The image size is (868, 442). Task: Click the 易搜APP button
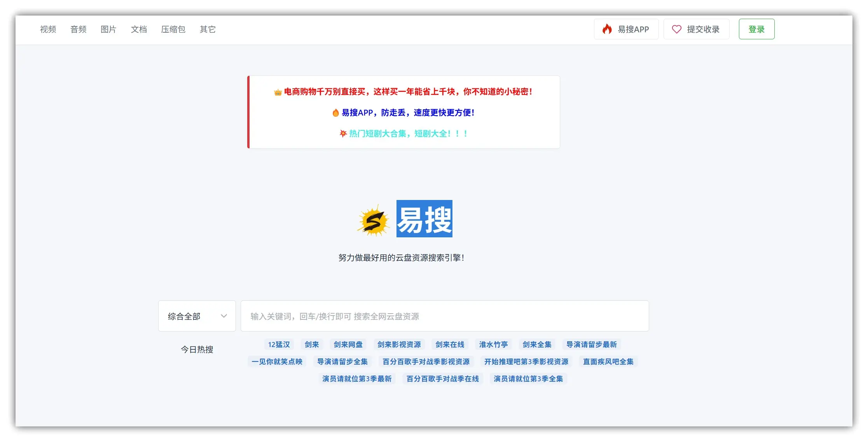pyautogui.click(x=626, y=29)
